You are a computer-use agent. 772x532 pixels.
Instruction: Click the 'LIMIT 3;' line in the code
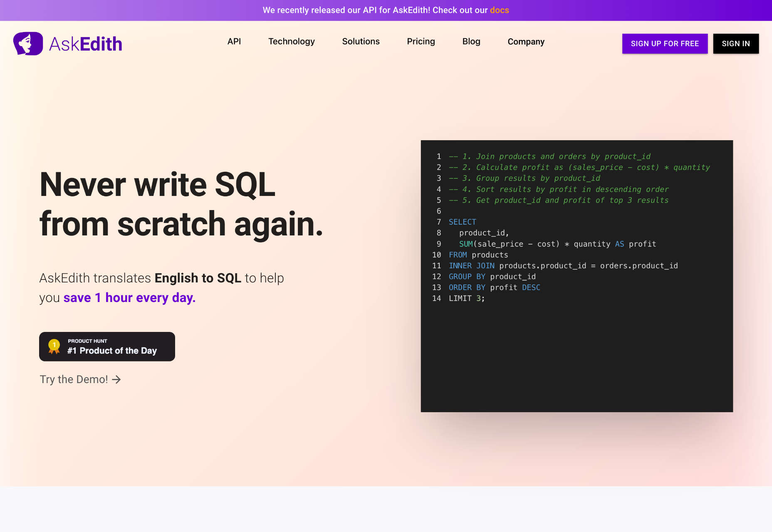click(467, 299)
